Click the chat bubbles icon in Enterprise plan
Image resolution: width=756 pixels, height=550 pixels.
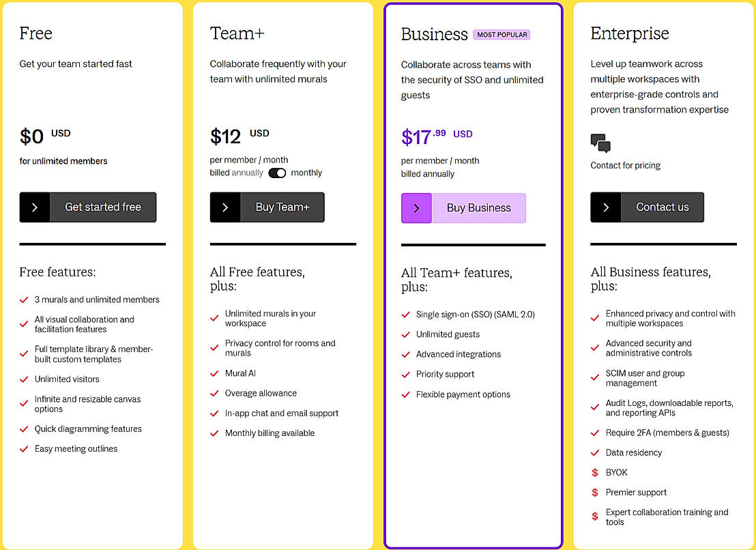[x=600, y=143]
